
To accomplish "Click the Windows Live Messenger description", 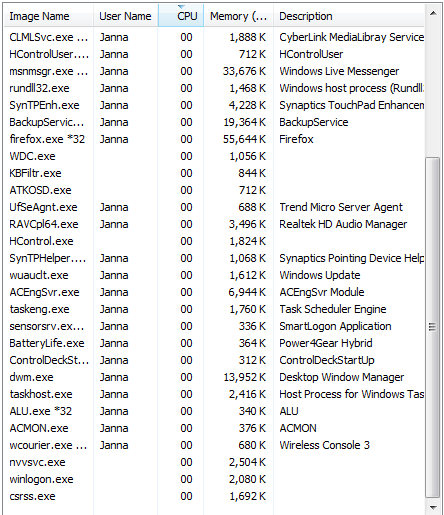I will [339, 71].
